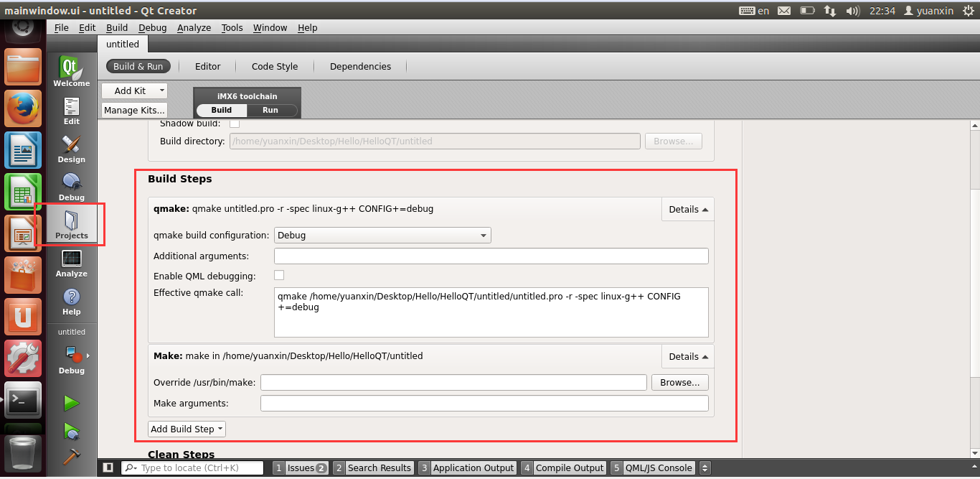Click the Additional arguments field

[x=491, y=256]
